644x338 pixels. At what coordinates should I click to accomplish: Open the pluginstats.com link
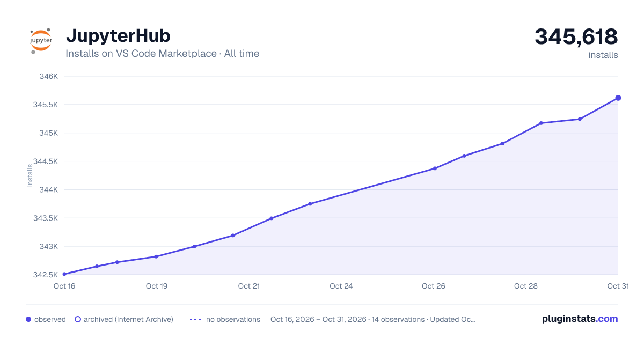tap(580, 319)
